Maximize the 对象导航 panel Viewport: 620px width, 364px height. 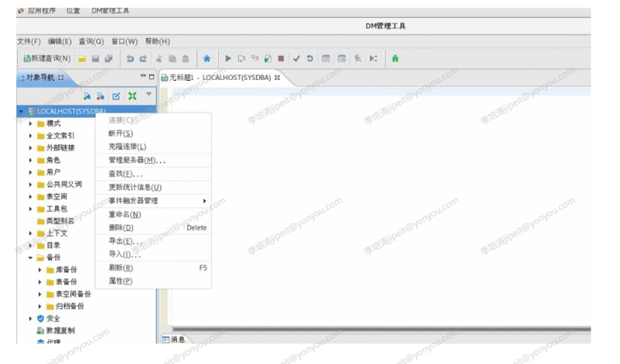tap(151, 77)
